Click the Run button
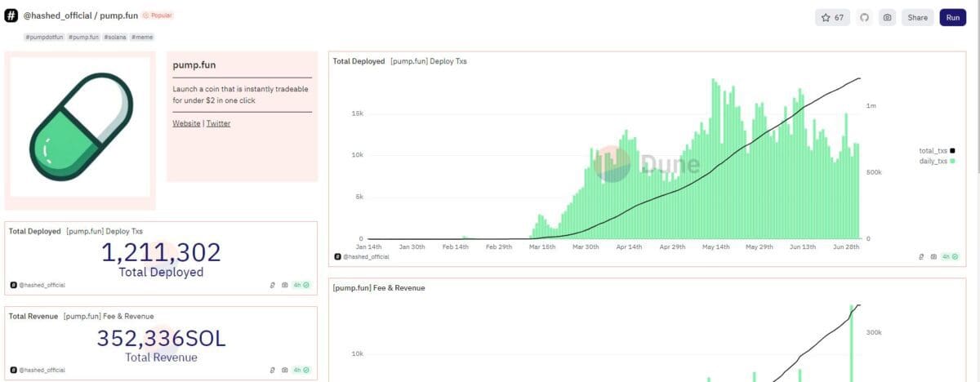The height and width of the screenshot is (382, 980). coord(952,17)
